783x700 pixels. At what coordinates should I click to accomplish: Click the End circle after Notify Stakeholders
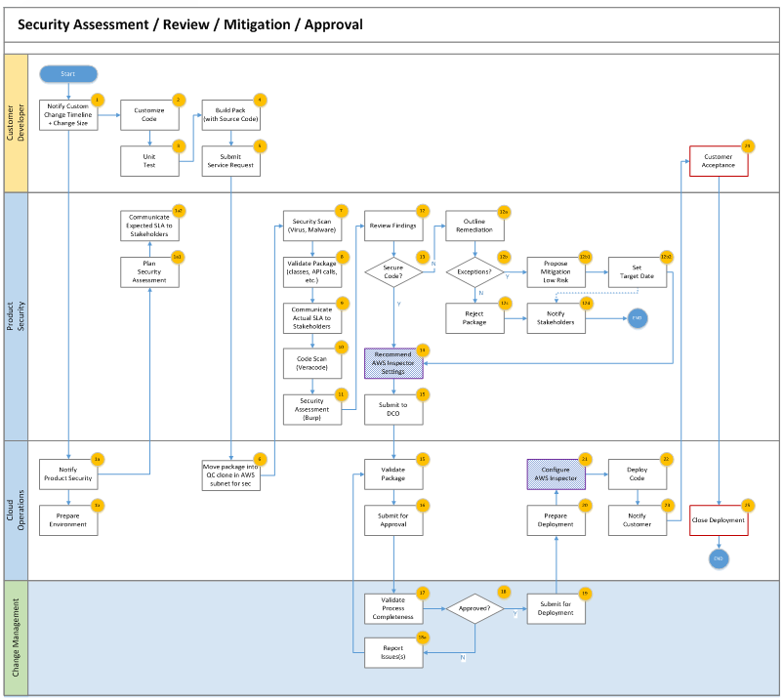pyautogui.click(x=637, y=318)
